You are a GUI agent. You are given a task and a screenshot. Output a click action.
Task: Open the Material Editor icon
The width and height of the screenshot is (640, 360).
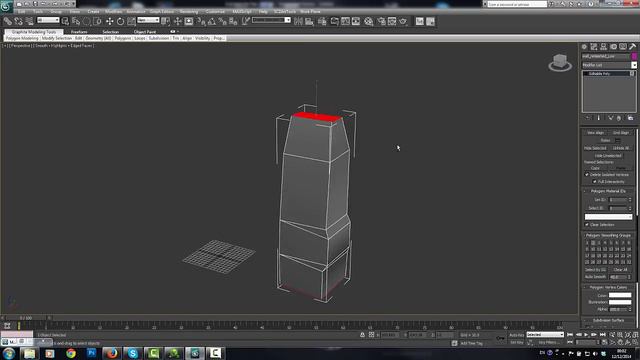pos(369,21)
